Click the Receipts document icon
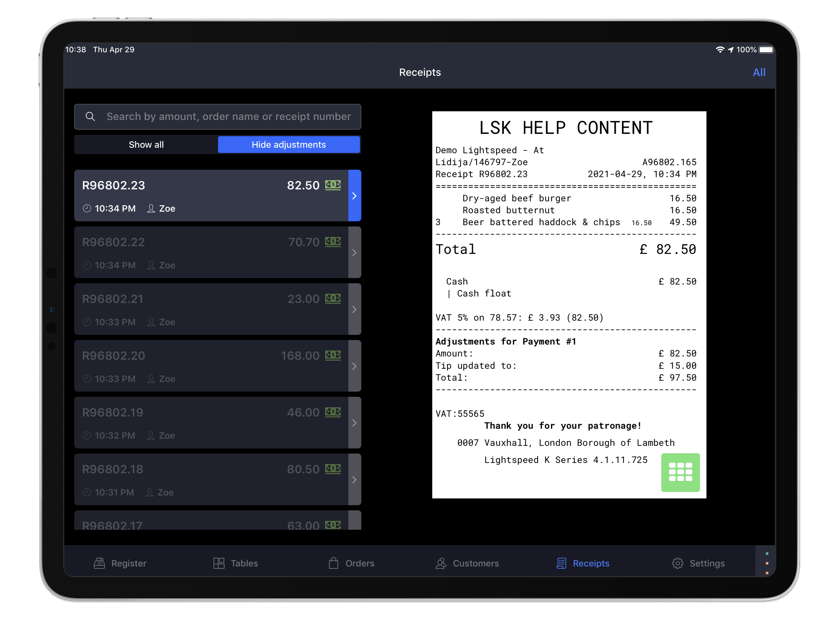The image size is (840, 621). click(561, 563)
